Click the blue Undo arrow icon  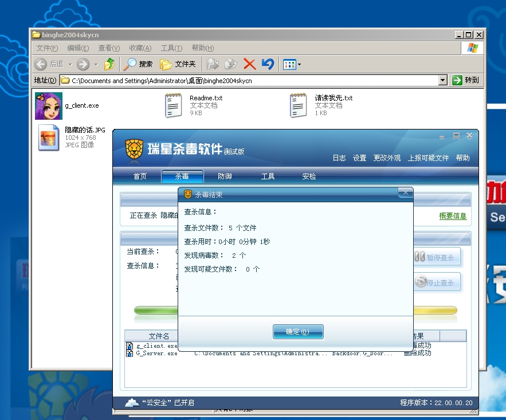point(268,64)
